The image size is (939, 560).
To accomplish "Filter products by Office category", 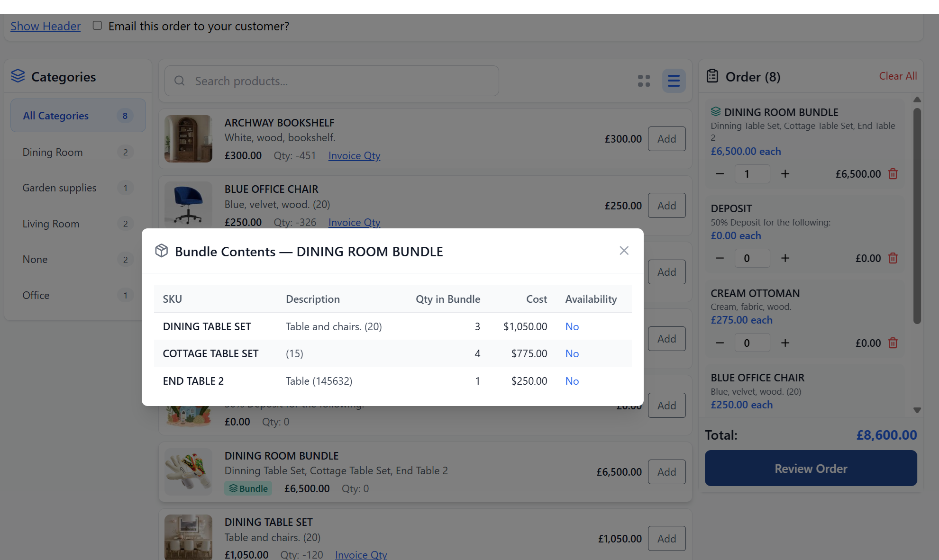I will (78, 295).
